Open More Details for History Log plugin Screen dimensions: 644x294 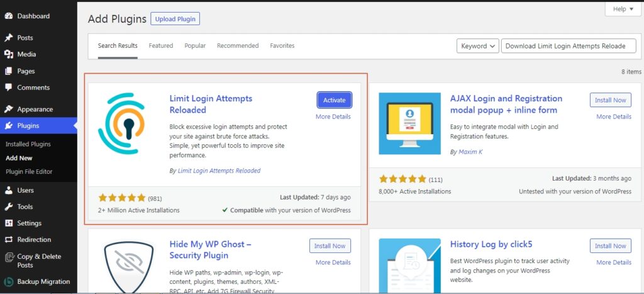click(x=614, y=263)
